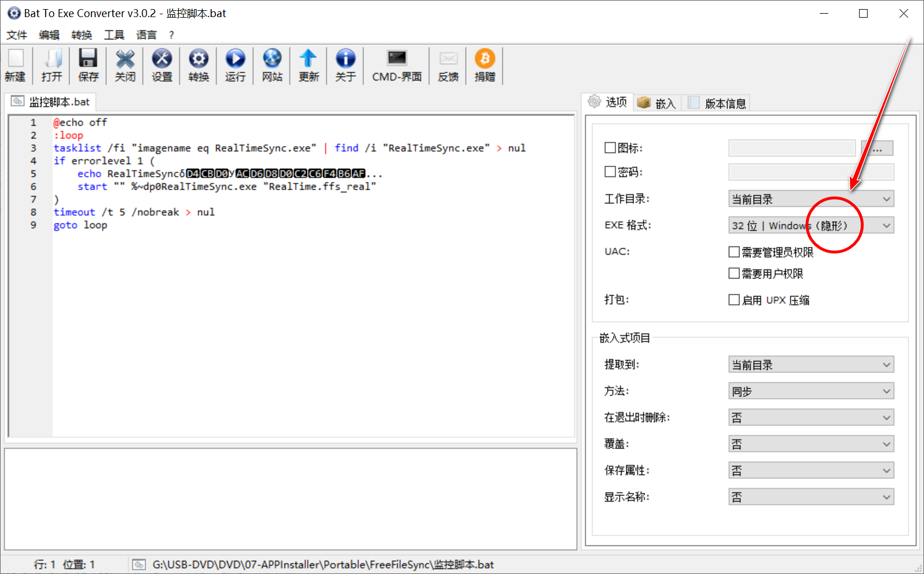The width and height of the screenshot is (924, 574).
Task: Open a batch file via 打开 icon
Action: click(52, 64)
